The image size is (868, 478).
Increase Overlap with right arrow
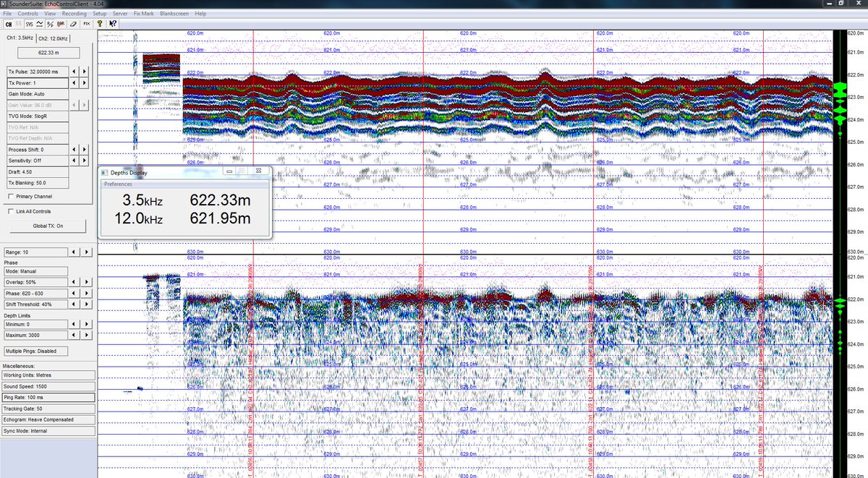[86, 282]
